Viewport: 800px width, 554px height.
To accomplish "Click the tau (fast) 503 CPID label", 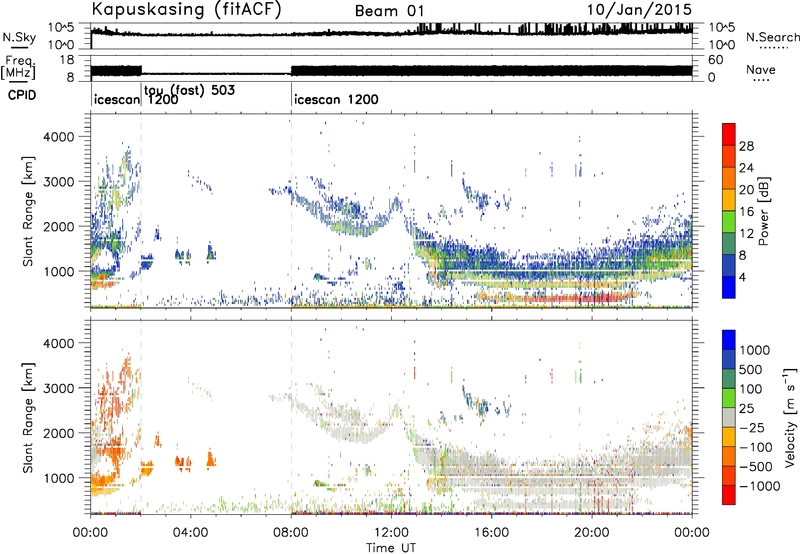I will tap(189, 90).
